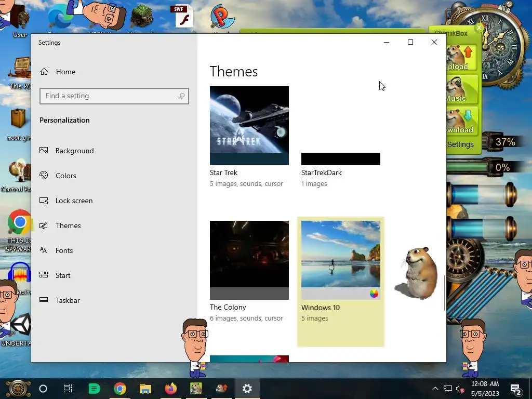The width and height of the screenshot is (532, 399).
Task: Click the Settings gear on the taskbar
Action: point(247,389)
